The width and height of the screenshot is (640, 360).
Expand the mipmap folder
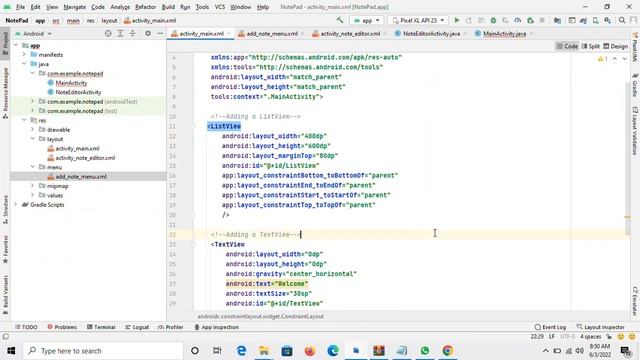pyautogui.click(x=33, y=186)
